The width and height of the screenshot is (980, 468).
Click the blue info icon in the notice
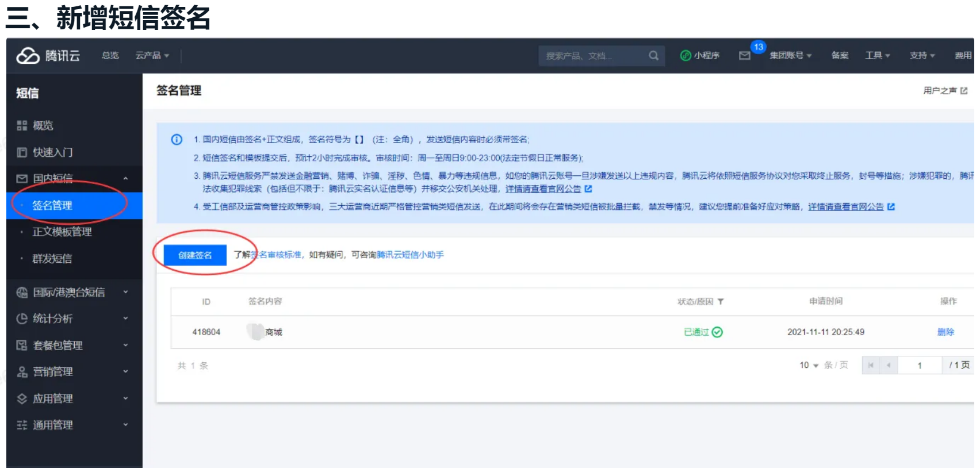(x=177, y=139)
